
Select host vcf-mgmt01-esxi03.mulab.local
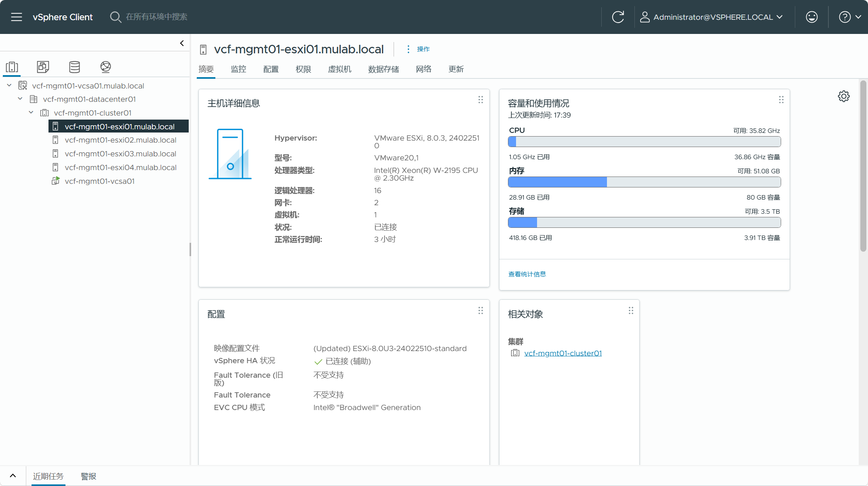(120, 154)
